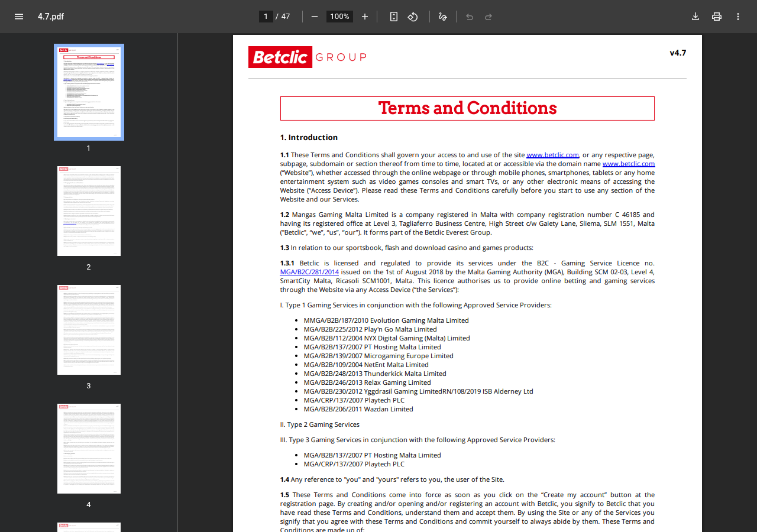Open the first www.betclic.com link
Viewport: 757px width, 532px height.
click(x=552, y=155)
